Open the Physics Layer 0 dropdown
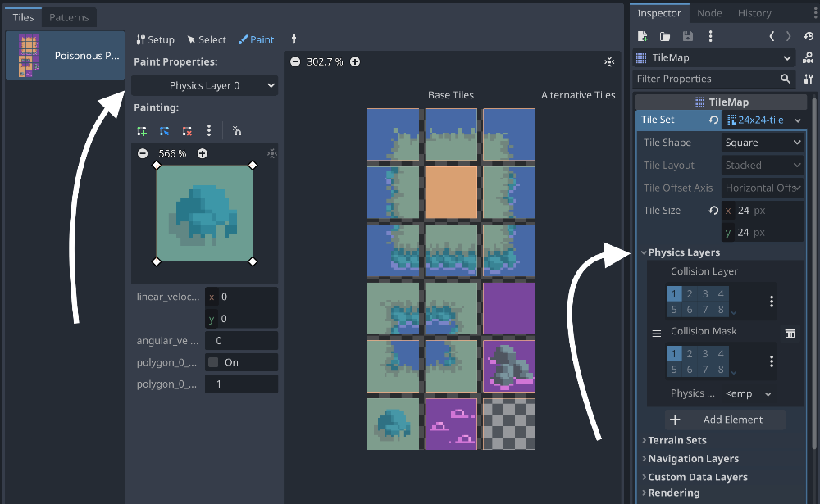The height and width of the screenshot is (504, 820). point(204,85)
